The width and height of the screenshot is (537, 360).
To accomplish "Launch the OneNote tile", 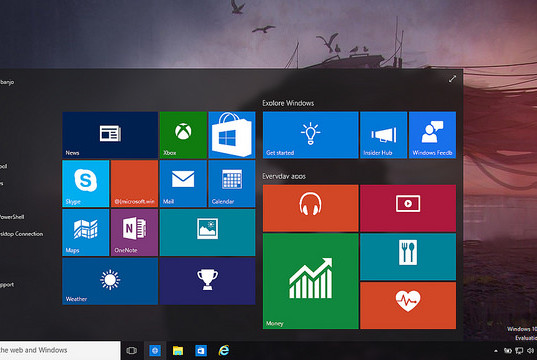I will pos(134,233).
